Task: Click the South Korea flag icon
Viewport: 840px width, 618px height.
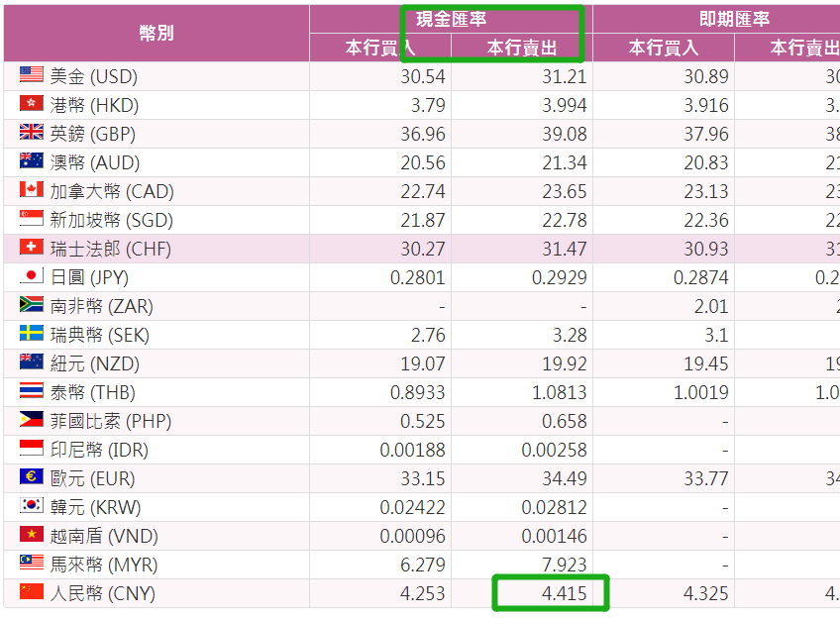Action: tap(32, 506)
